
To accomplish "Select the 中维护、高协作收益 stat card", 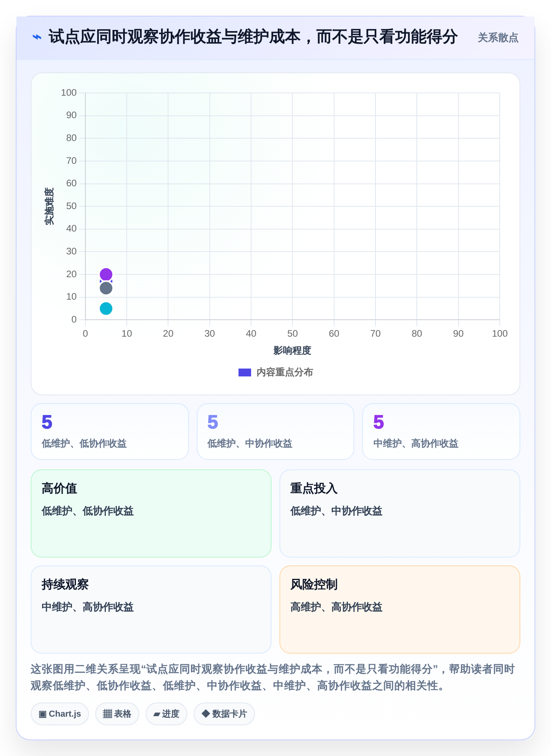I will 441,432.
